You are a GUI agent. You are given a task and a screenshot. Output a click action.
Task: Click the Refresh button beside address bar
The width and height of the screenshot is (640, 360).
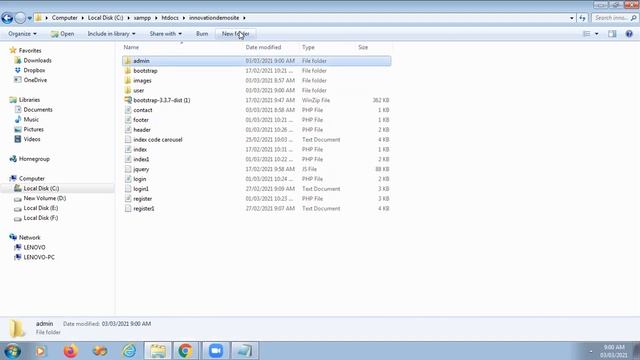(x=582, y=18)
